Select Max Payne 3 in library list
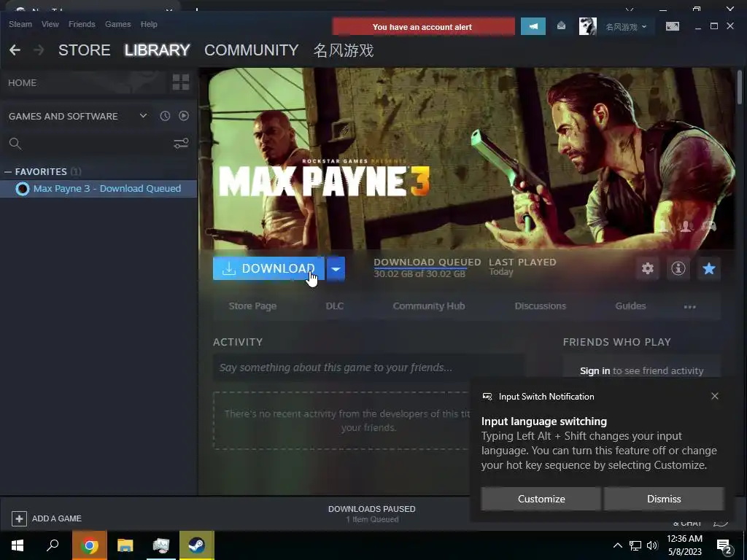This screenshot has width=747, height=560. click(98, 189)
